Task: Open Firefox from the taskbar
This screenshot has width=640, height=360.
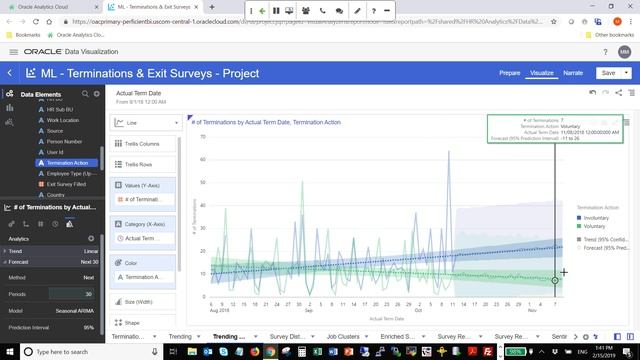Action: point(255,351)
